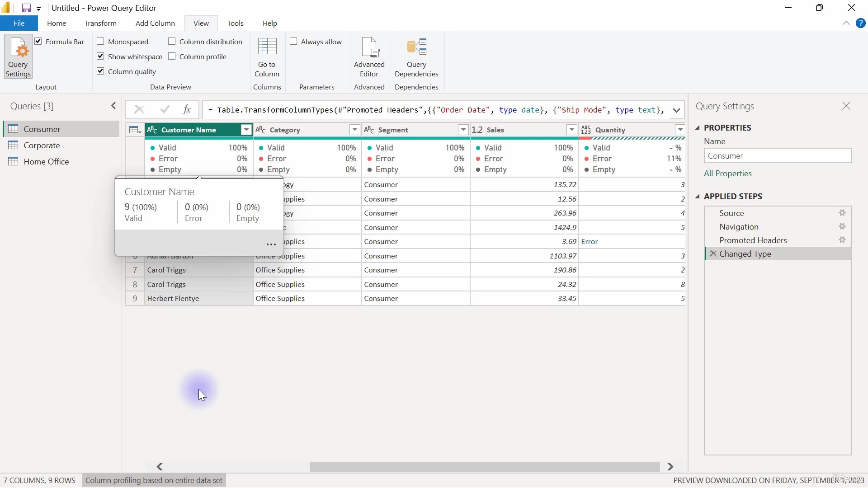Delete the Changed Type step
Screen dimensions: 868x488
pyautogui.click(x=713, y=254)
